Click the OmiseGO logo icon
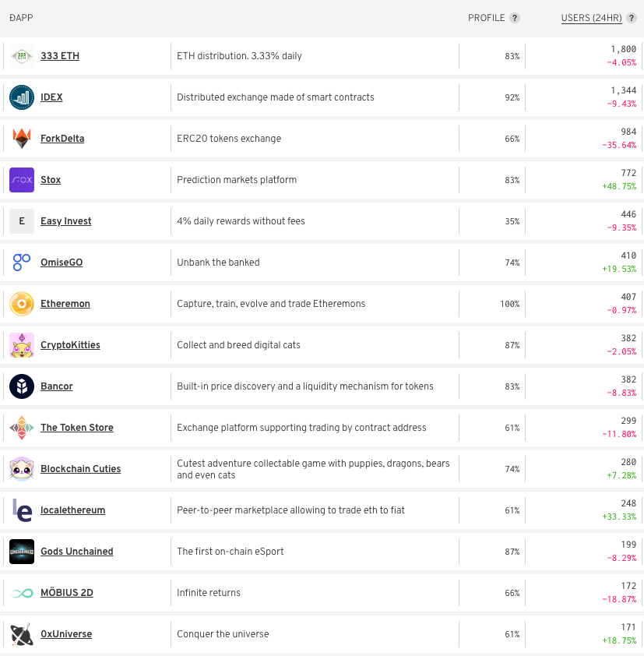This screenshot has height=656, width=644. click(22, 263)
